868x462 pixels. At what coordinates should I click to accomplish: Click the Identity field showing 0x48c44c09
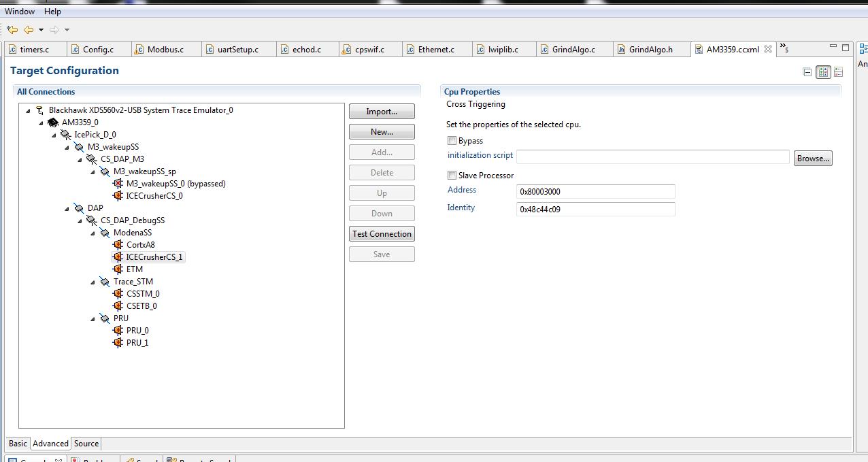coord(596,210)
